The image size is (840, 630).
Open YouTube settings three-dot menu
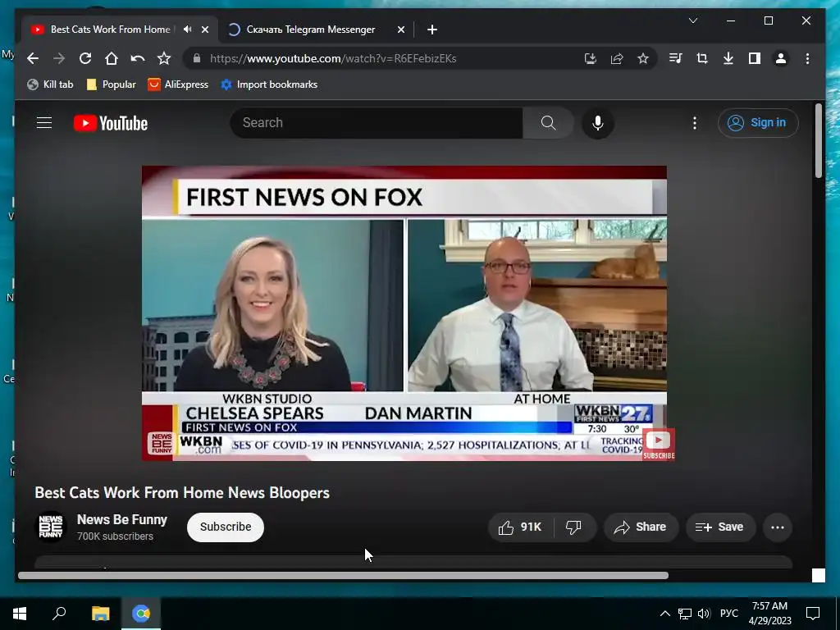(695, 123)
